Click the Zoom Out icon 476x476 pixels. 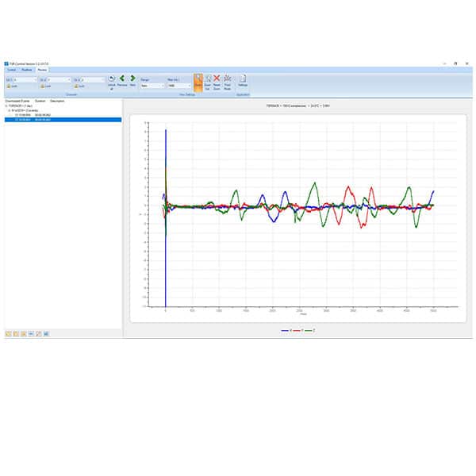pyautogui.click(x=207, y=81)
